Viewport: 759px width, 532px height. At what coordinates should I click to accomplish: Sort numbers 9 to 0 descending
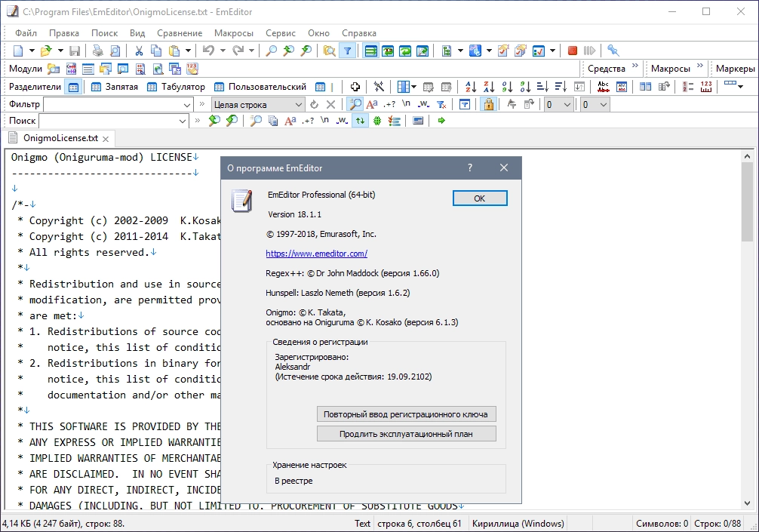(x=524, y=87)
